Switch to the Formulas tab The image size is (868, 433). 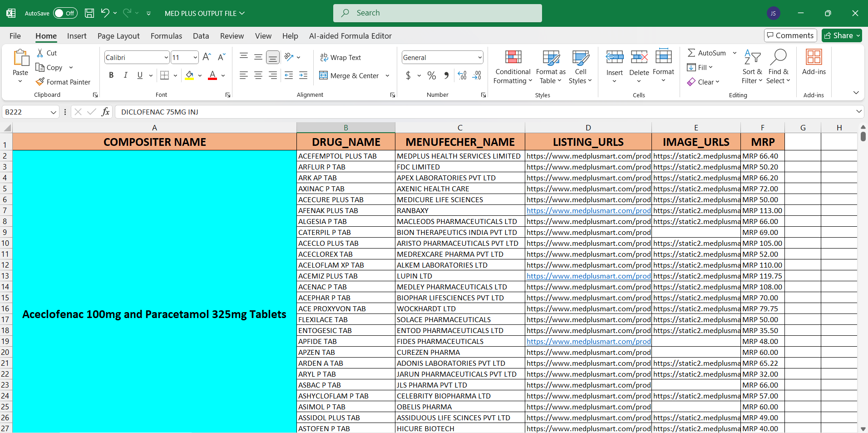(166, 36)
